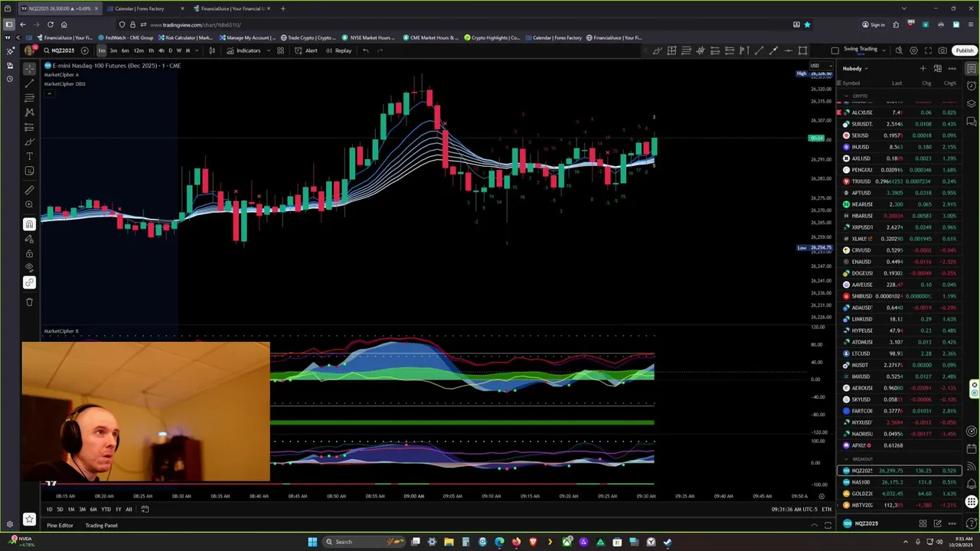Add symbol to watchlist plus icon
Viewport: 980px width, 551px height.
923,68
